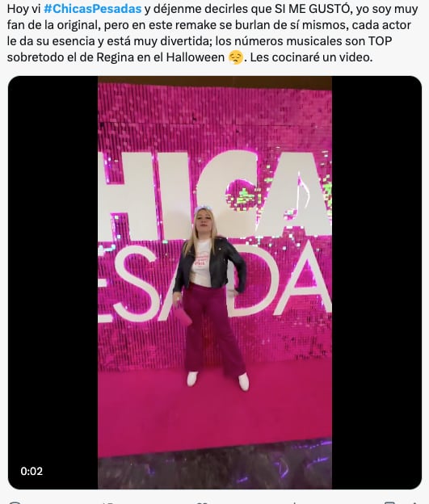429x504 pixels.
Task: Click the bookmark icon below the video
Action: (389, 502)
